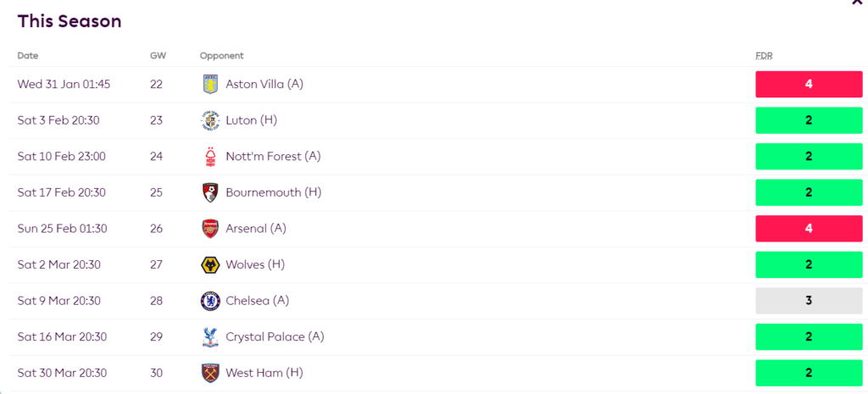Click the Arsenal club crest
Viewport: 868px width, 394px height.
point(210,229)
